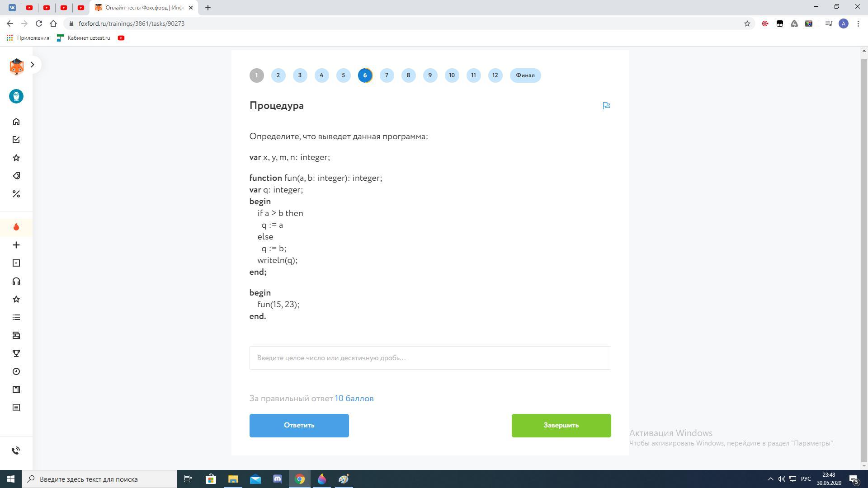
Task: Open the document page icon in sidebar
Action: coord(16,408)
